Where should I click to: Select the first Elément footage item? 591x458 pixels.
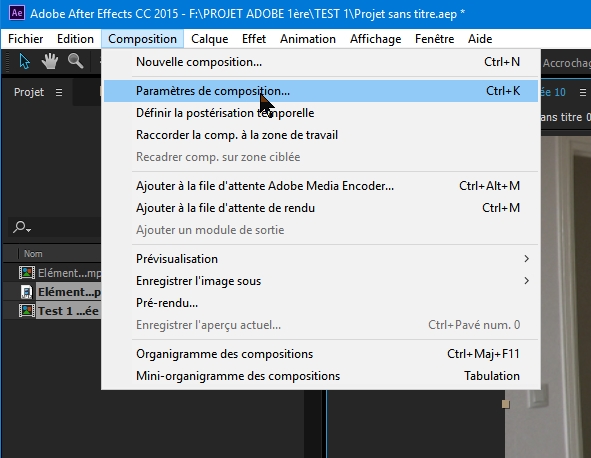(60, 273)
